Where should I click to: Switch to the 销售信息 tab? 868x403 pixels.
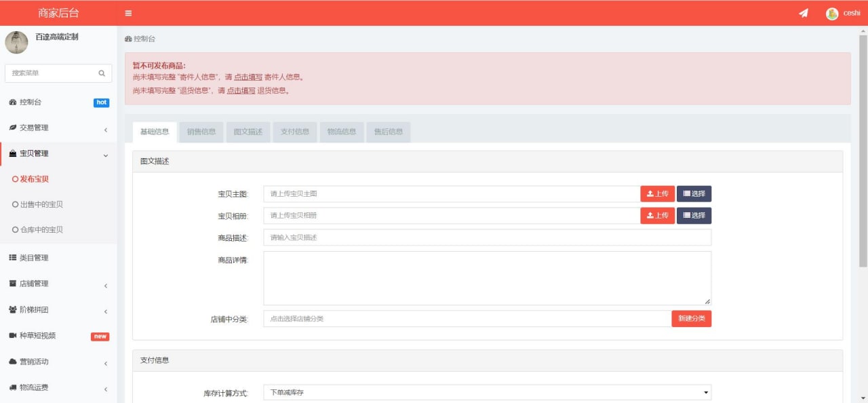pos(201,132)
